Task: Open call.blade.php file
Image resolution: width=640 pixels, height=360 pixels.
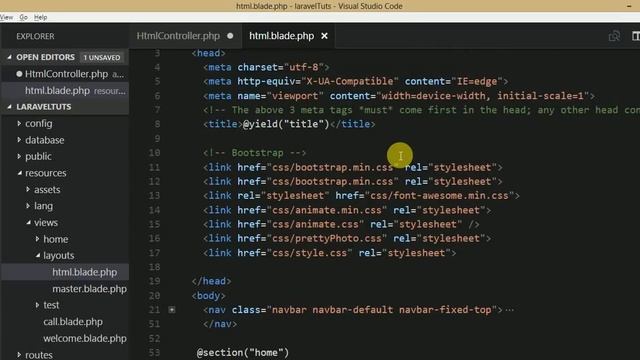Action: [x=73, y=322]
